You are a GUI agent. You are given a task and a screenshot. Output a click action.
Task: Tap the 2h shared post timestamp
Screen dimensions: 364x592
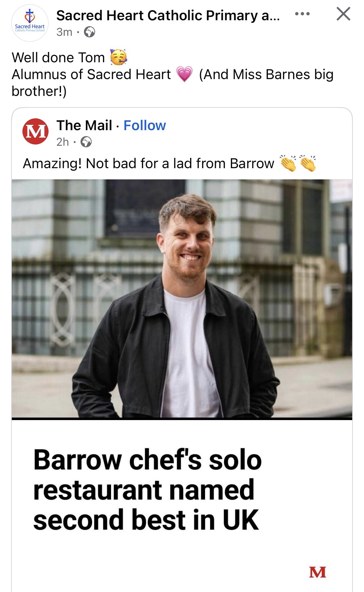[x=63, y=142]
